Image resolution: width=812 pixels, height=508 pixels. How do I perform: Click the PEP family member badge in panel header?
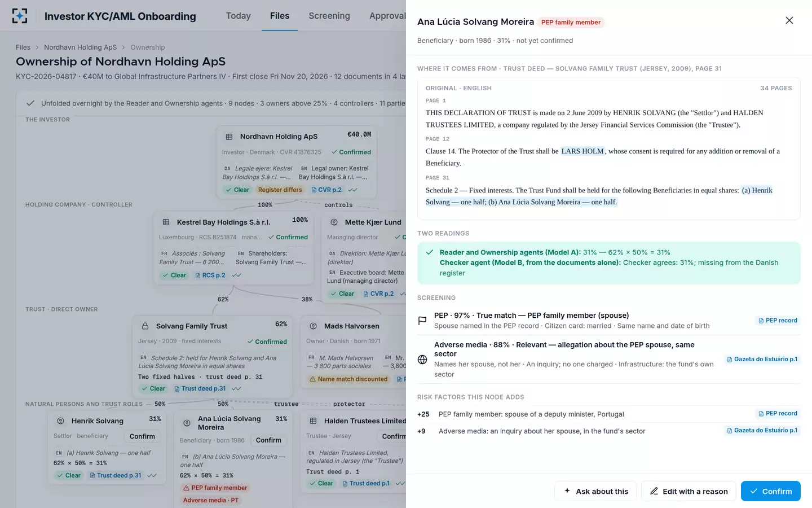[x=571, y=23]
